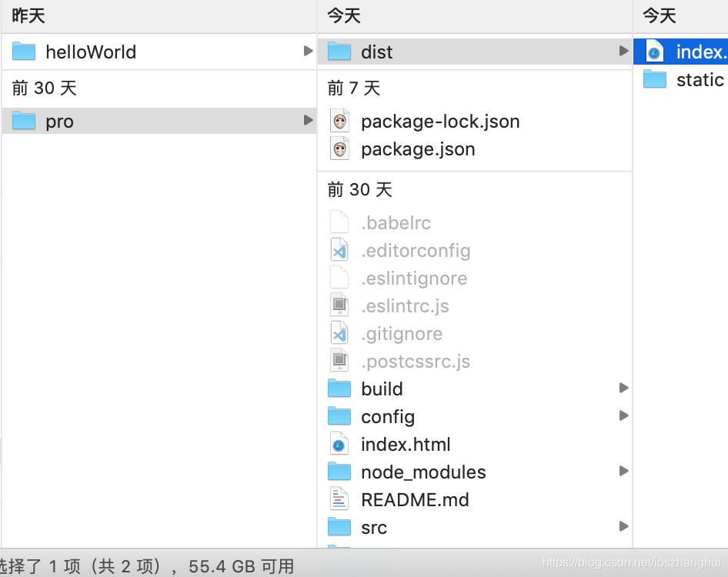The height and width of the screenshot is (577, 728).
Task: Select the .editorconfig file name
Action: (416, 251)
